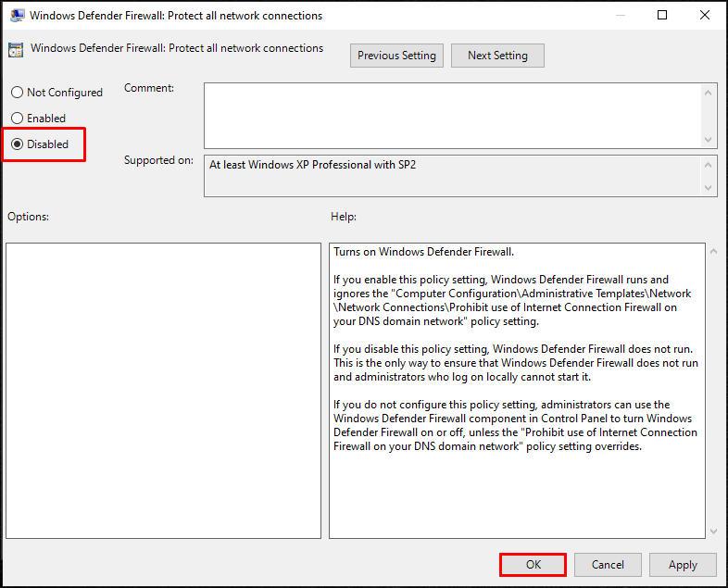Screen dimensions: 728x588
Task: Minimize the policy dialog window
Action: [621, 15]
